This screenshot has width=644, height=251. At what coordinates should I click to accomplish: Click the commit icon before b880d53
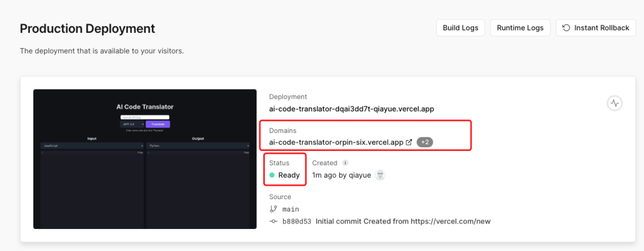pos(274,221)
